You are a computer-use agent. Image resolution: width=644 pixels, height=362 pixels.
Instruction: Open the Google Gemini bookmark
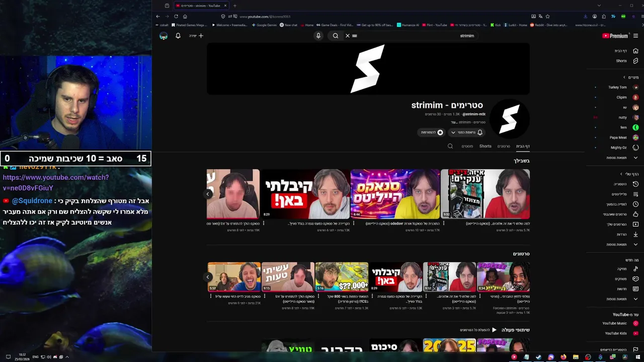(264, 25)
